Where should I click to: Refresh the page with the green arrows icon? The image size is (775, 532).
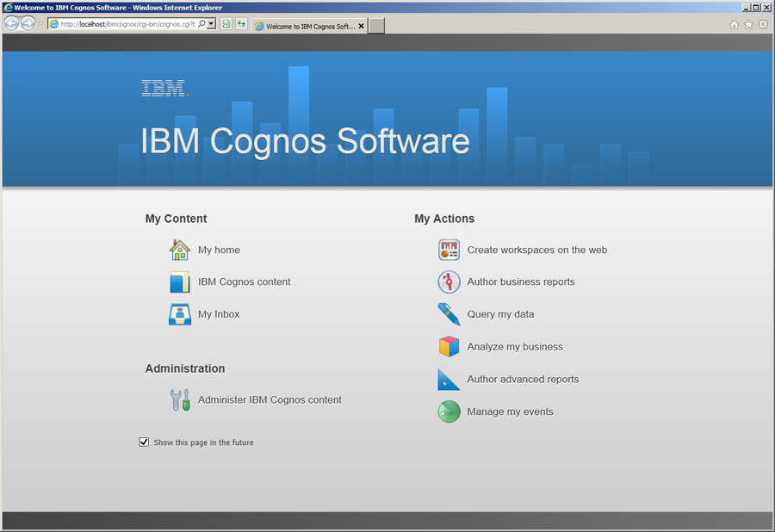[x=241, y=24]
